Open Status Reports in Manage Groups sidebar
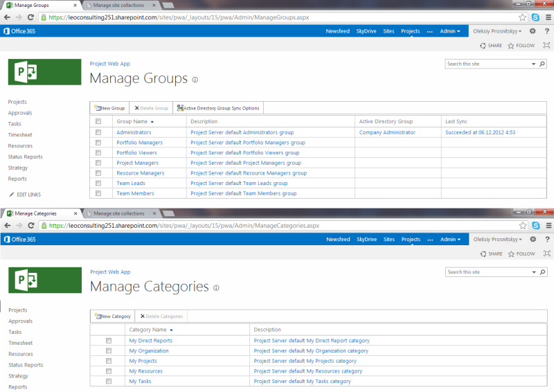Screen dimensions: 554x392 [x=25, y=157]
